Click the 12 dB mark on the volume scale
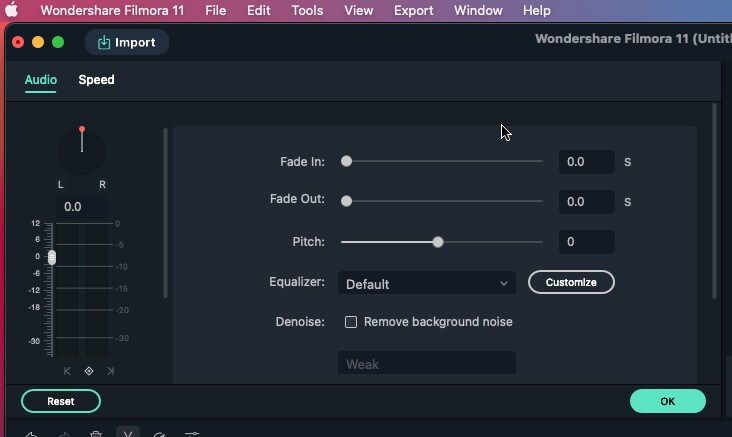Image resolution: width=732 pixels, height=437 pixels. [x=35, y=224]
